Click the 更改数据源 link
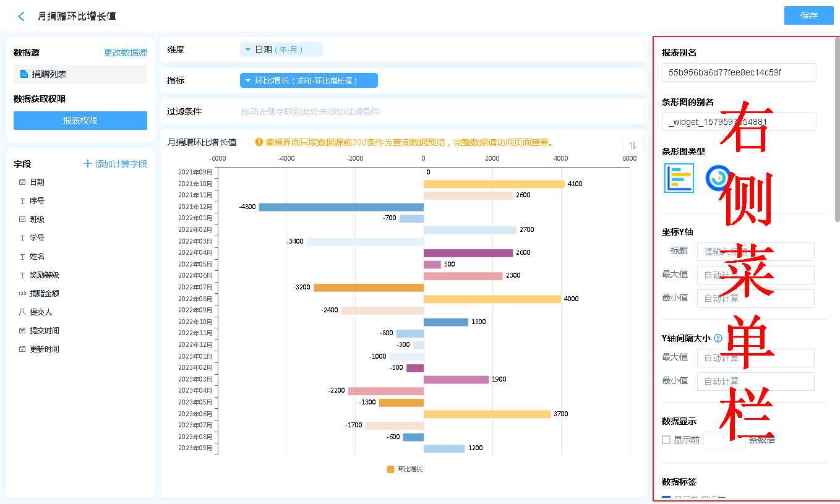Viewport: 840px width, 504px height. (126, 53)
